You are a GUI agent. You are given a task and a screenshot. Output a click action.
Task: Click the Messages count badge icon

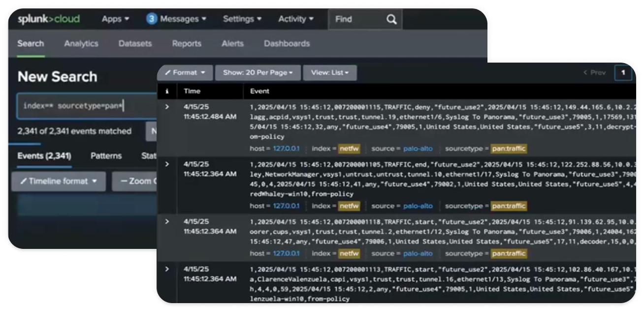click(x=152, y=19)
